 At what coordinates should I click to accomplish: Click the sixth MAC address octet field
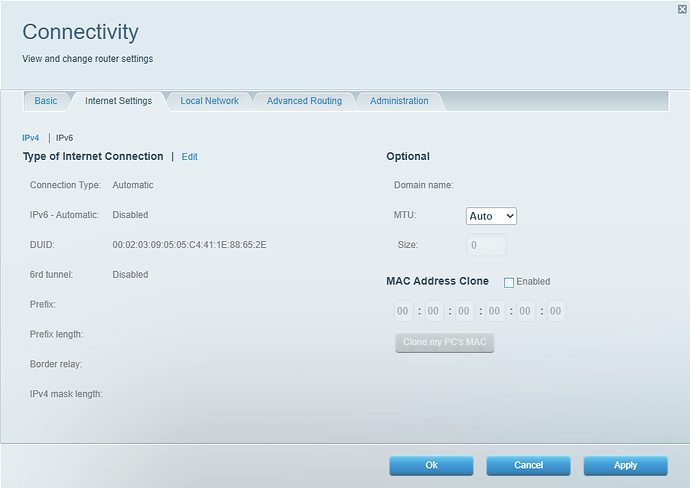pos(556,311)
